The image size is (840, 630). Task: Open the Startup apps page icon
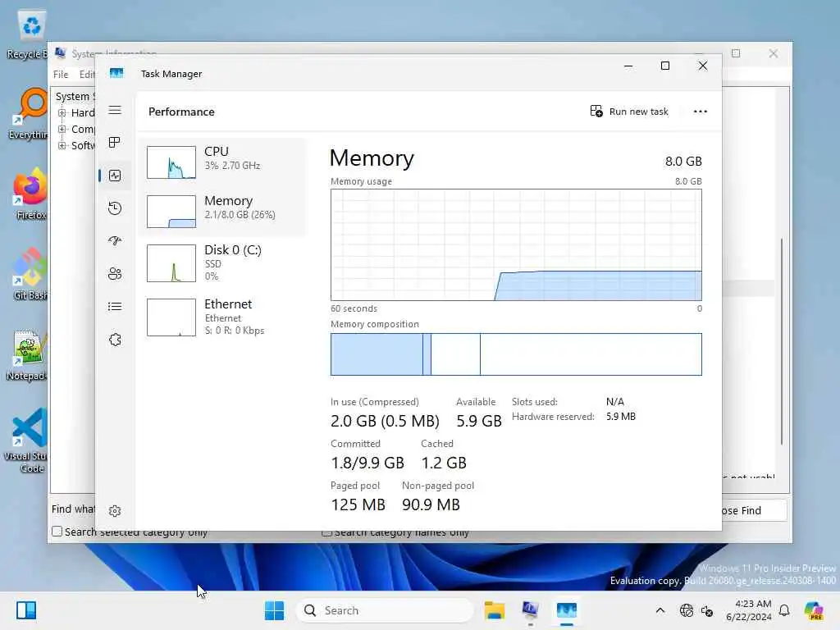(115, 241)
